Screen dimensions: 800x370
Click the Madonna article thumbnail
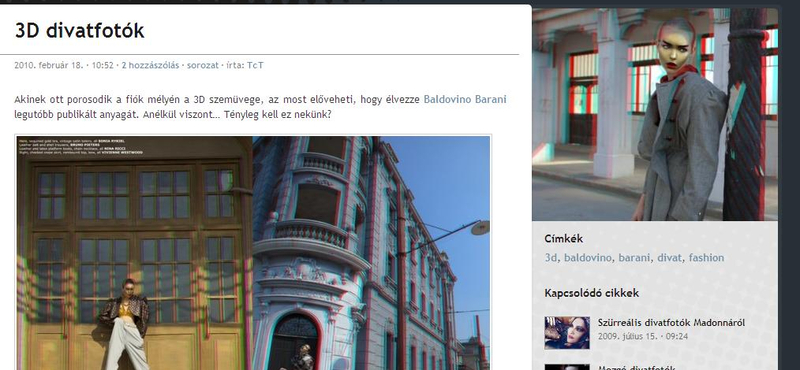[567, 333]
